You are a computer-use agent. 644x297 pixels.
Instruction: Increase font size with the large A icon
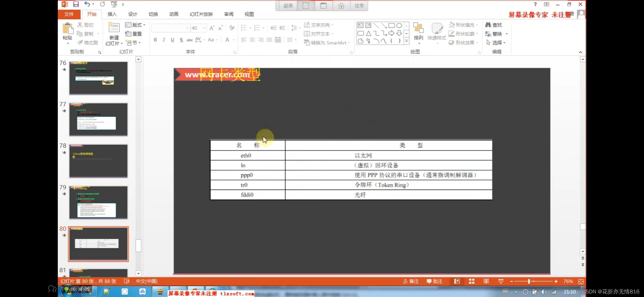(x=212, y=28)
